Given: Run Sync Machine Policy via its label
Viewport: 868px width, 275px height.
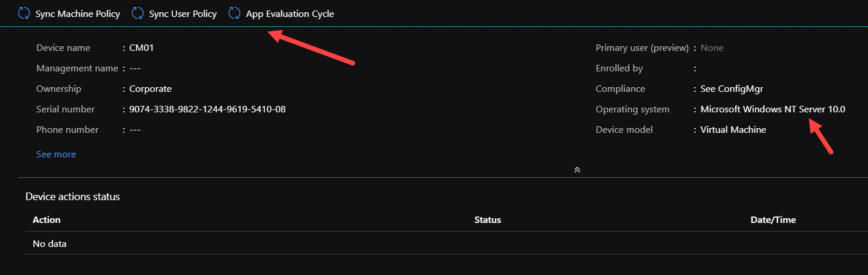Looking at the screenshot, I should click(78, 13).
